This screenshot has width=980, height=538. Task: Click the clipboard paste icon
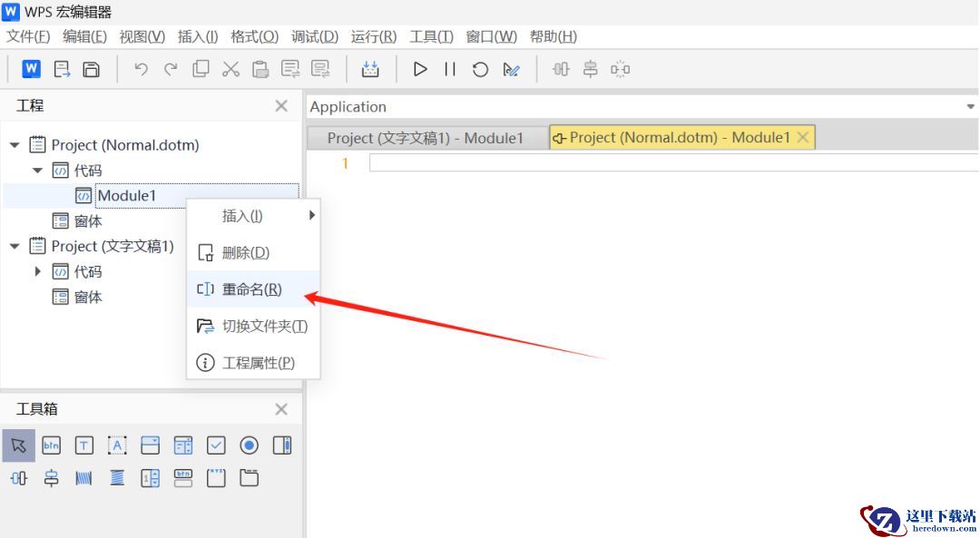click(260, 69)
